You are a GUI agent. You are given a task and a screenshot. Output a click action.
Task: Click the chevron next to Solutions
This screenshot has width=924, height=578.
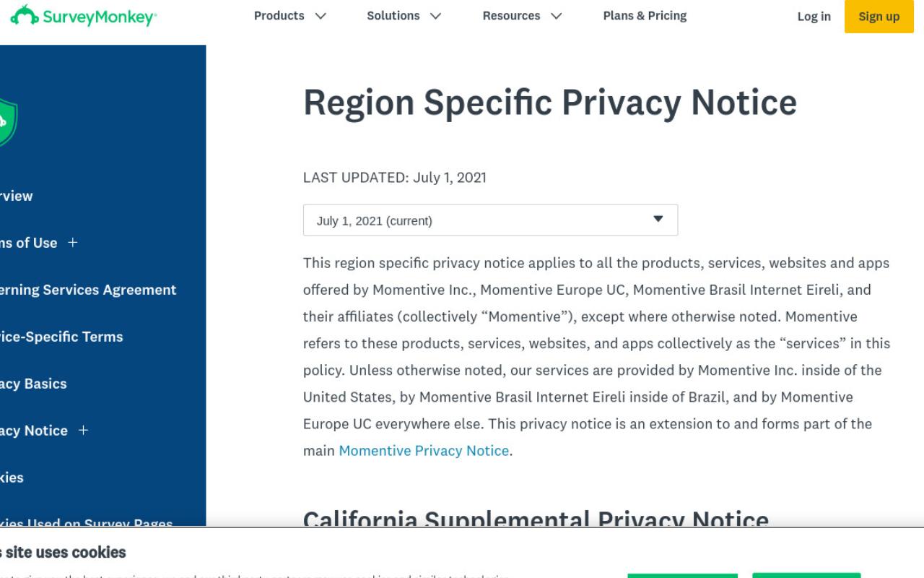[x=435, y=16]
